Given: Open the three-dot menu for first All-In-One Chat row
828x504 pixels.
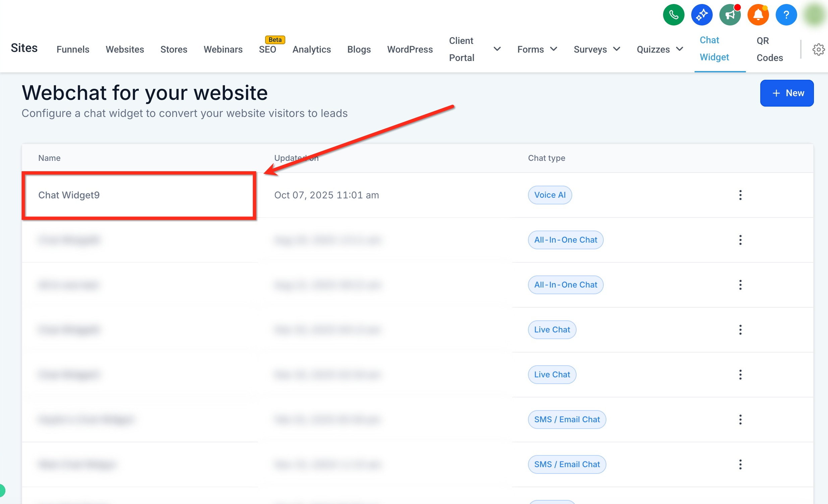Looking at the screenshot, I should pyautogui.click(x=740, y=240).
